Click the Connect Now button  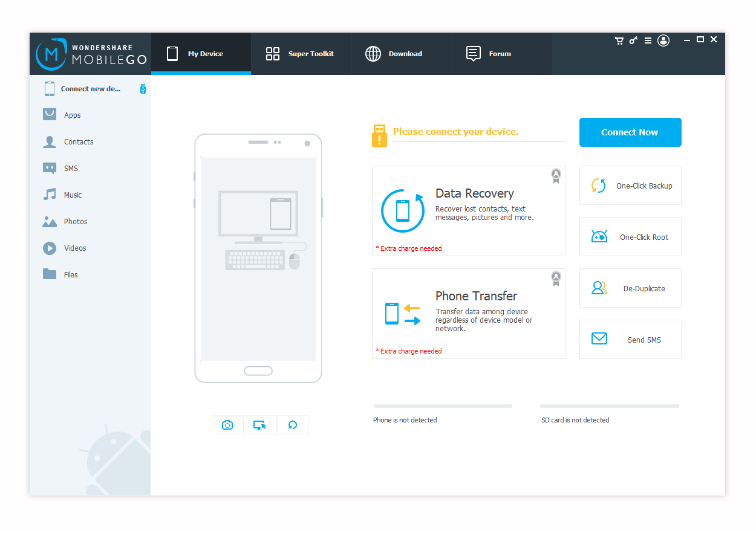tap(630, 132)
